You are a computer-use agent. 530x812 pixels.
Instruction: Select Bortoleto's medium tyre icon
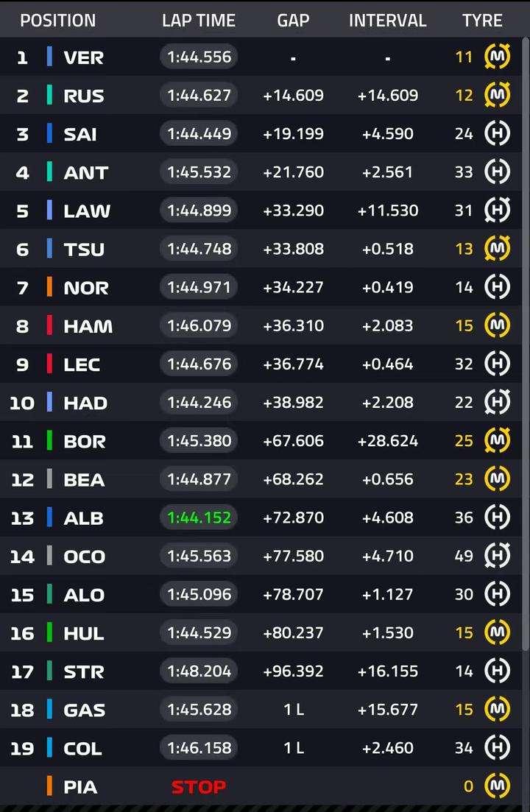click(x=497, y=440)
